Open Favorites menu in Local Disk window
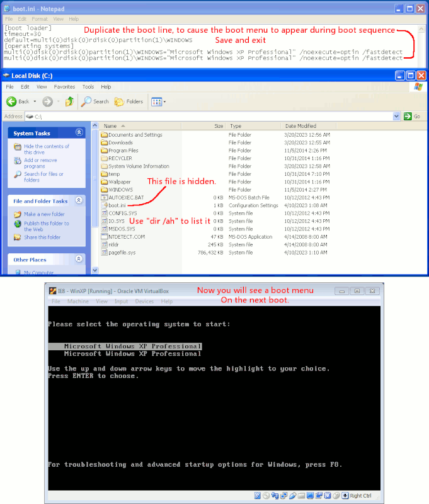Screen dimensions: 429x504 click(x=64, y=87)
